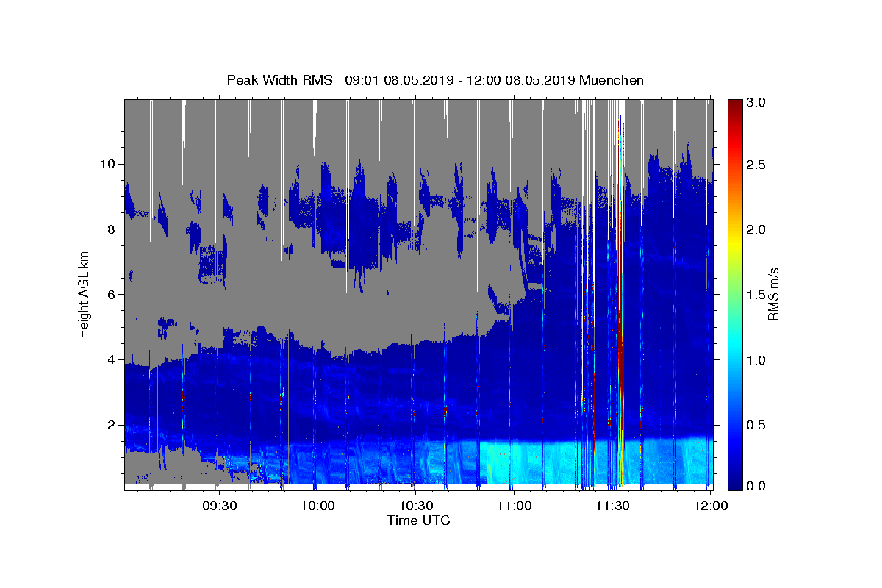Click the 10:30 time tick label
This screenshot has width=882, height=588.
[416, 506]
